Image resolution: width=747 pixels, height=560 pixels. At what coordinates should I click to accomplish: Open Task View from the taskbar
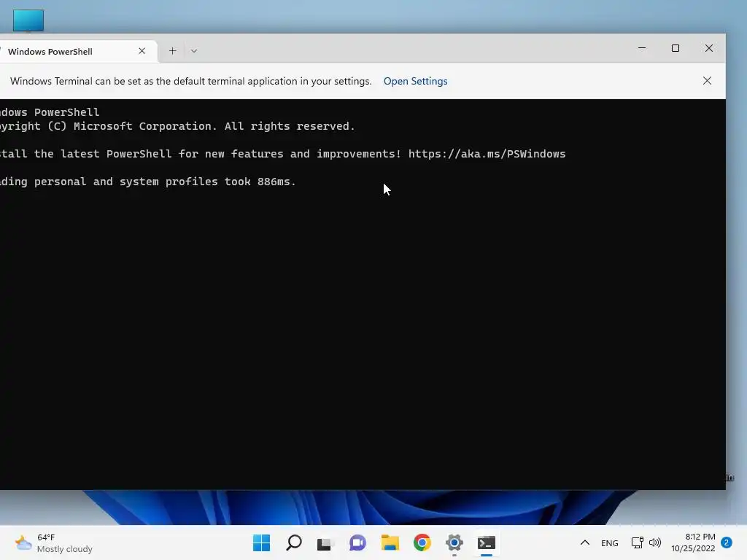point(325,542)
